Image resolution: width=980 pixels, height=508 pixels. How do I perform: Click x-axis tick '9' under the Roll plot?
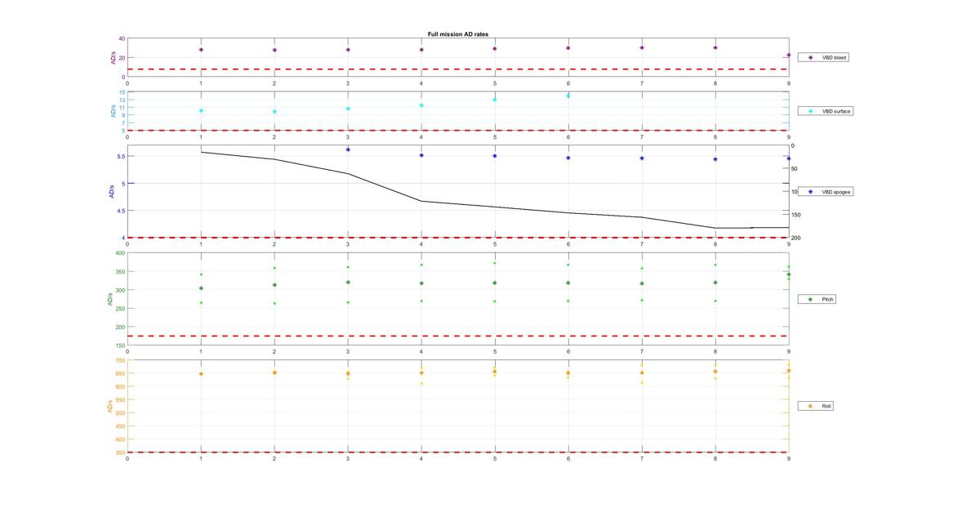789,459
